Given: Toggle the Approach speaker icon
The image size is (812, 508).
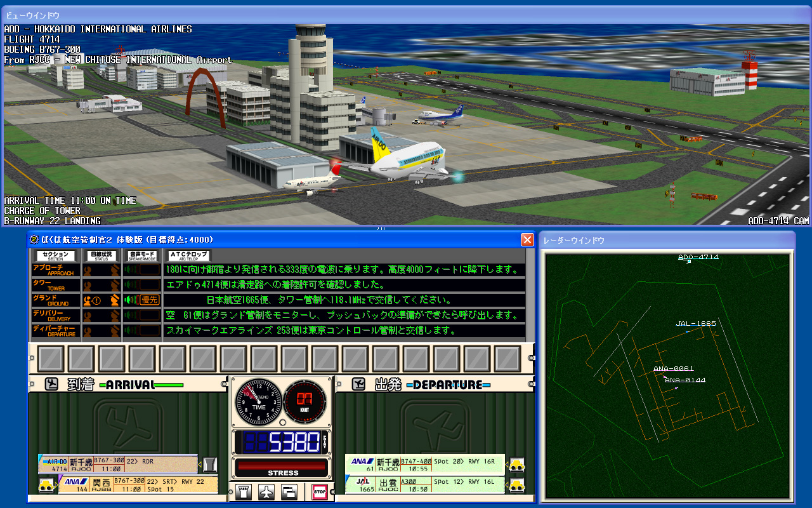Looking at the screenshot, I should (x=131, y=270).
